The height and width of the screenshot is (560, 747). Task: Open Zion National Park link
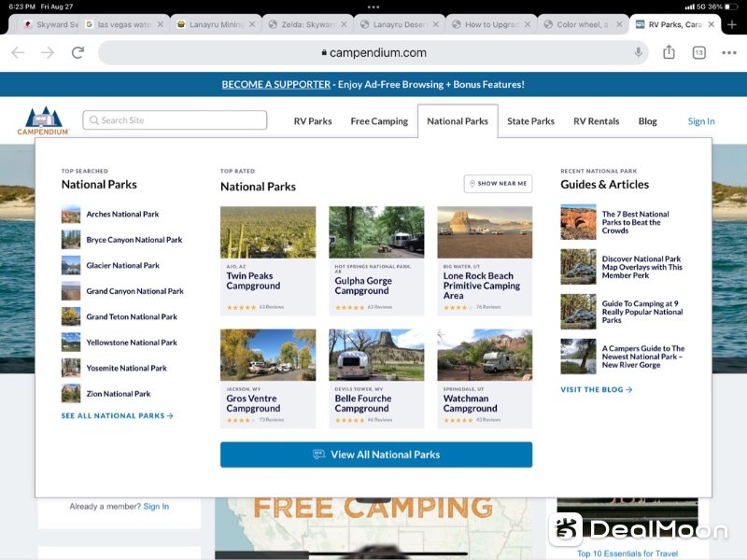point(119,394)
